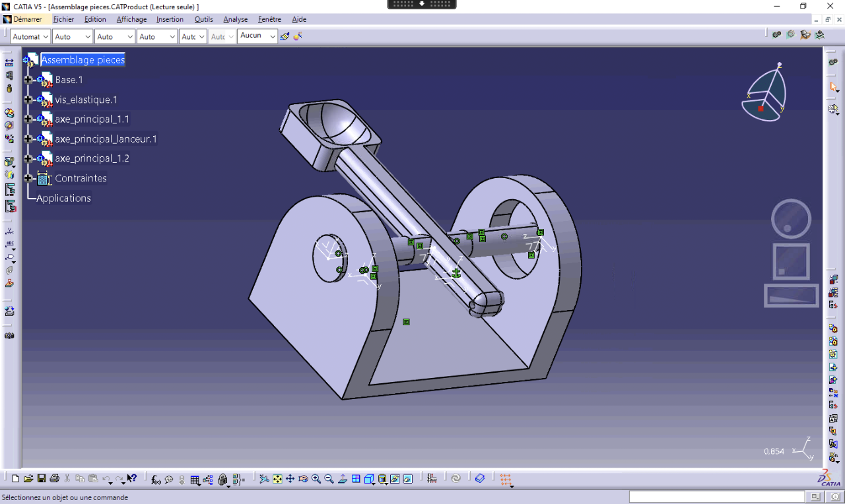Activate the Rotate view tool
Viewport: 845px width, 504px height.
303,479
